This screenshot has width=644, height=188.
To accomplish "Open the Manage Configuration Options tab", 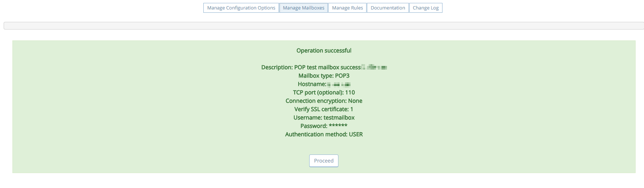I will [241, 8].
